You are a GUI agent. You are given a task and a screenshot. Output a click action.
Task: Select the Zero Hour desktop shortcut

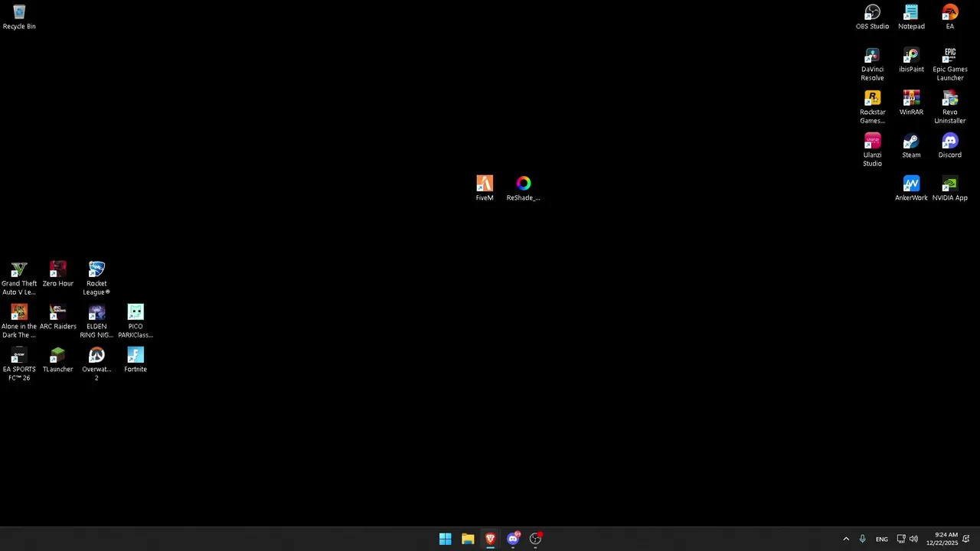(58, 275)
